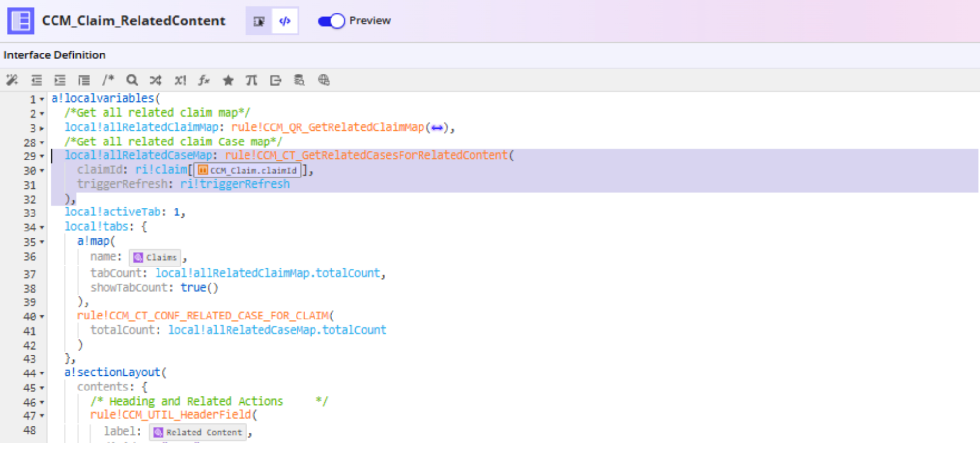The height and width of the screenshot is (461, 980).
Task: Click the collapse-all lines toolbar icon
Action: point(84,80)
